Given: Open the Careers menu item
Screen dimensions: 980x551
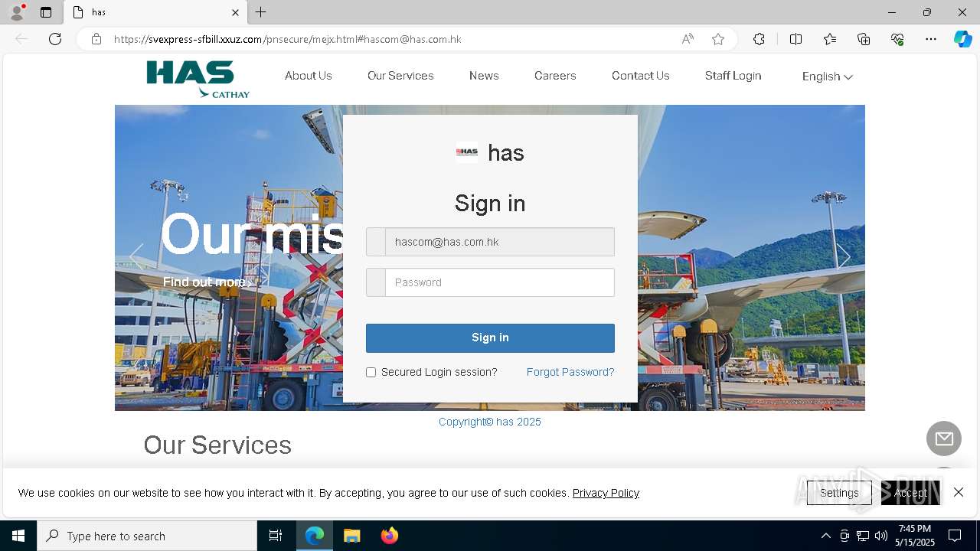Looking at the screenshot, I should 555,76.
